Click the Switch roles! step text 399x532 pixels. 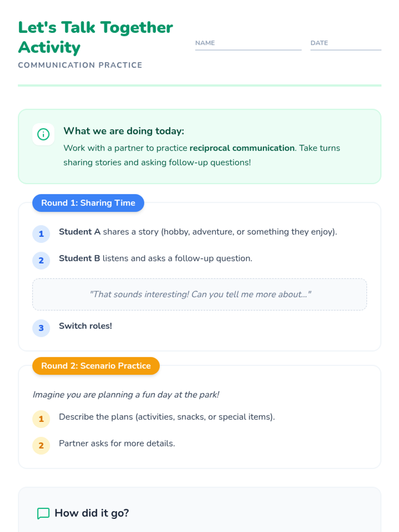pos(85,326)
